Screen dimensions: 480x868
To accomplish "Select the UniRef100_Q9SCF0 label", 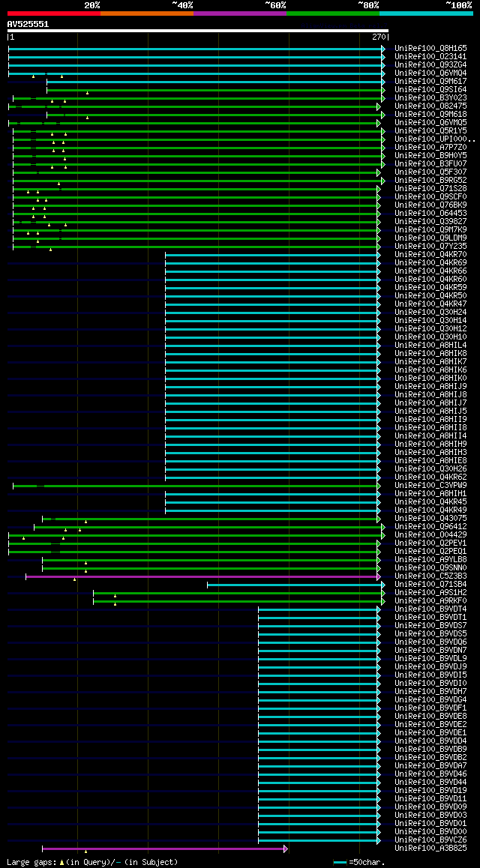I will [x=430, y=197].
